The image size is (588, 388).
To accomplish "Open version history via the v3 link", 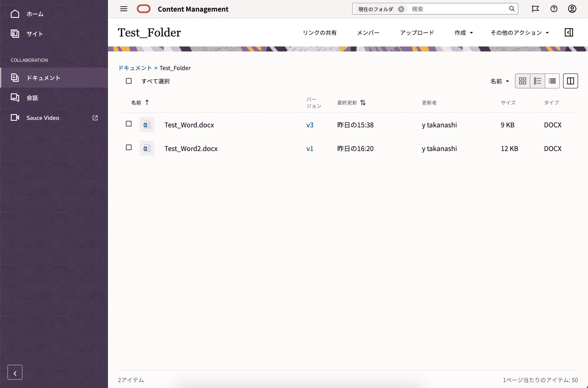I will (310, 124).
